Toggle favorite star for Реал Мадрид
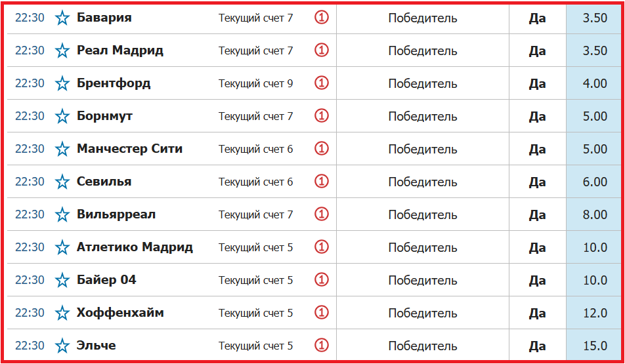Viewport: 625px width, 364px height. click(x=62, y=51)
